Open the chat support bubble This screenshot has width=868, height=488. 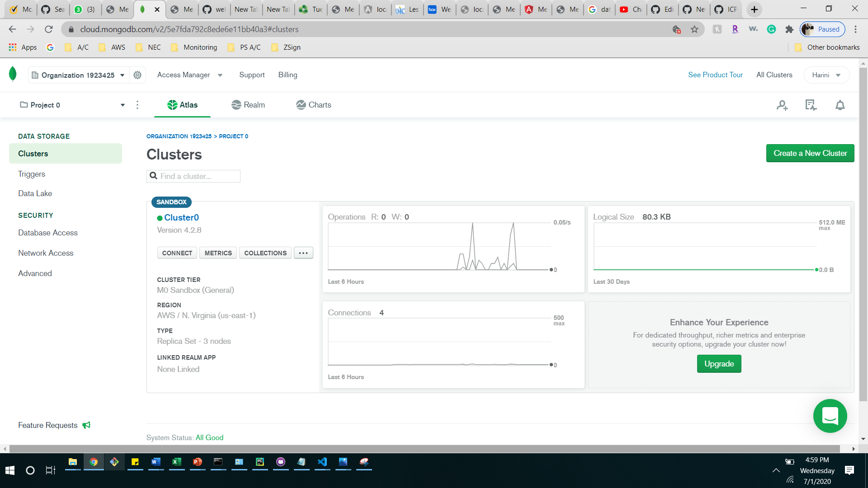pyautogui.click(x=830, y=416)
